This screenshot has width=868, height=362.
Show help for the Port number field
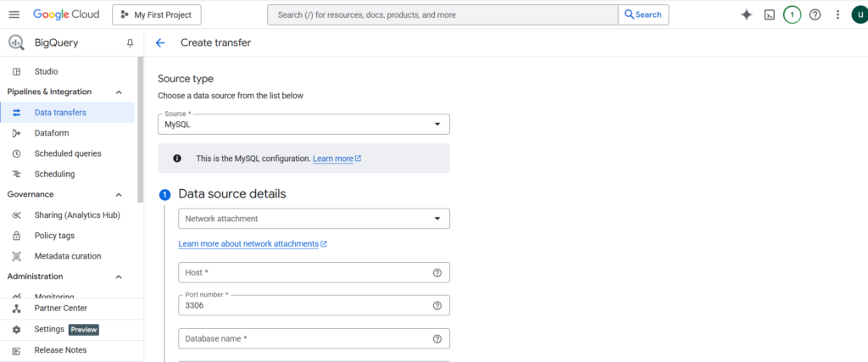pos(437,305)
